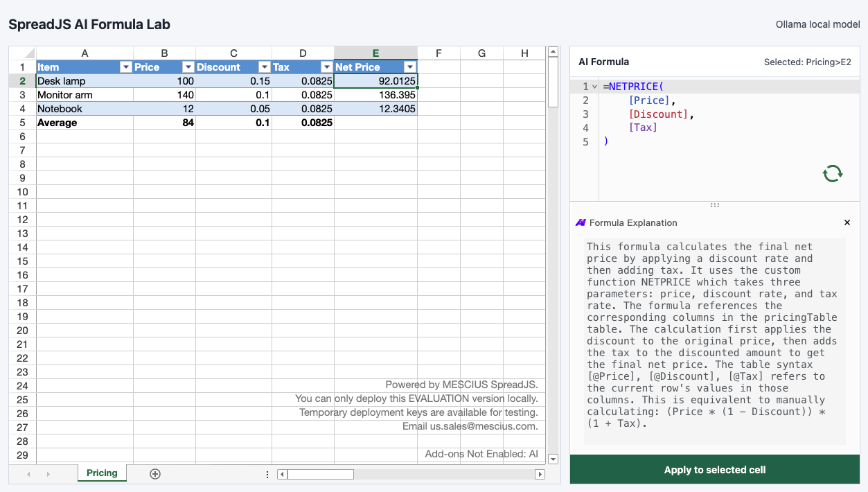Click the Average cell

pos(85,123)
